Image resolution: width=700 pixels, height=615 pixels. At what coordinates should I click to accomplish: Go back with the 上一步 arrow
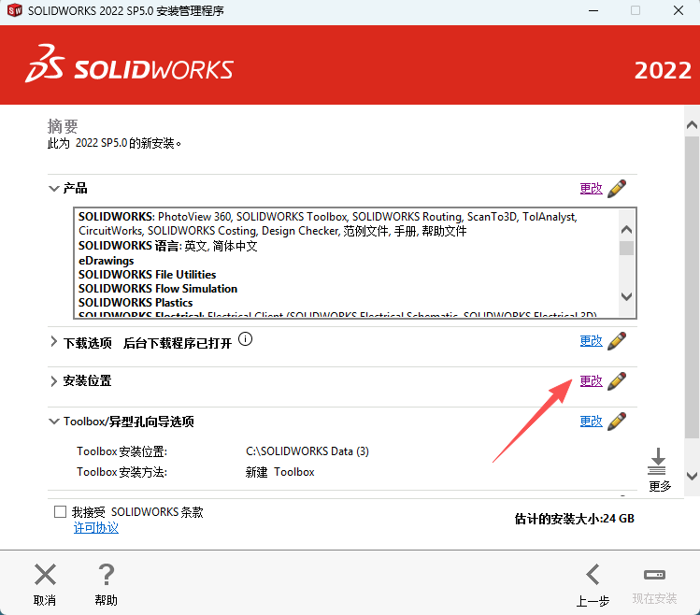coord(593,575)
